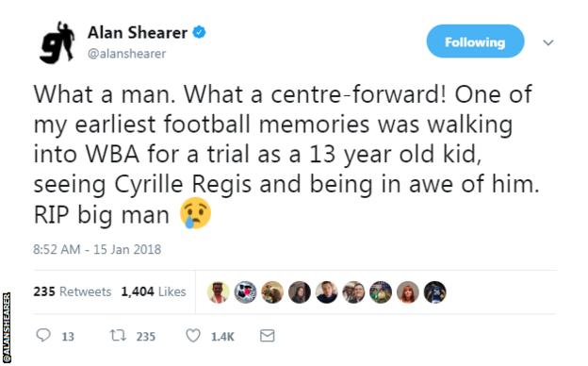The width and height of the screenshot is (588, 366).
Task: Click the tweet text mentioning Cyrille Regis
Action: (286, 155)
